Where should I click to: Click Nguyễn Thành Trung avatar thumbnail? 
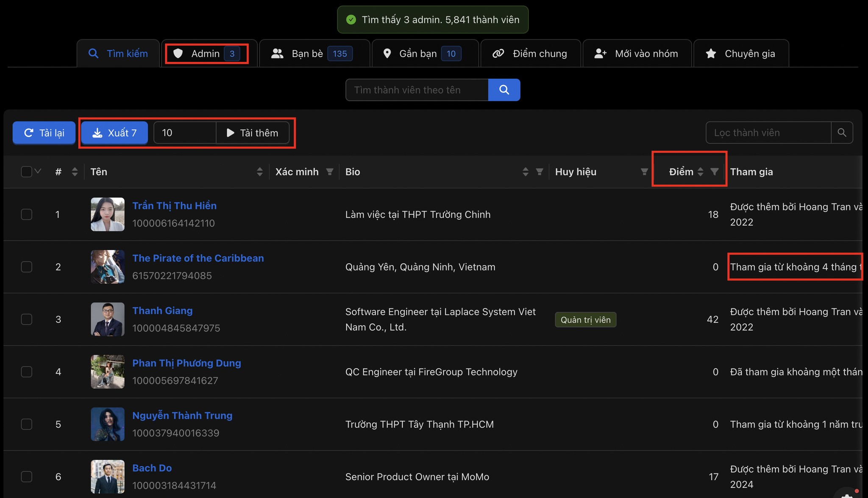[x=108, y=424]
